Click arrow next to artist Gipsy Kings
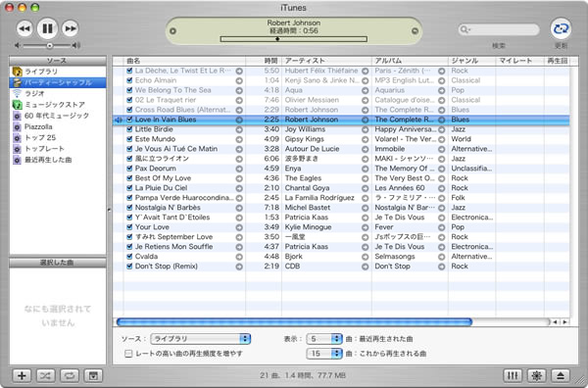This screenshot has width=588, height=388. pyautogui.click(x=365, y=139)
